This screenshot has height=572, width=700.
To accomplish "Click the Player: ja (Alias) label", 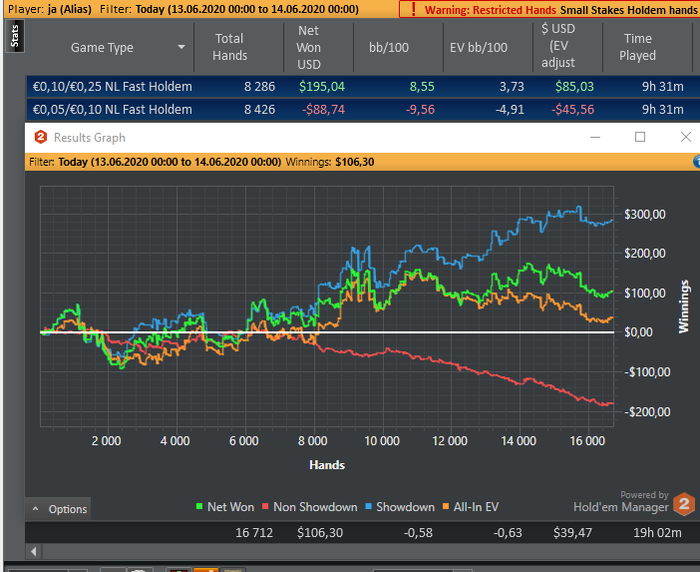I will tap(50, 9).
